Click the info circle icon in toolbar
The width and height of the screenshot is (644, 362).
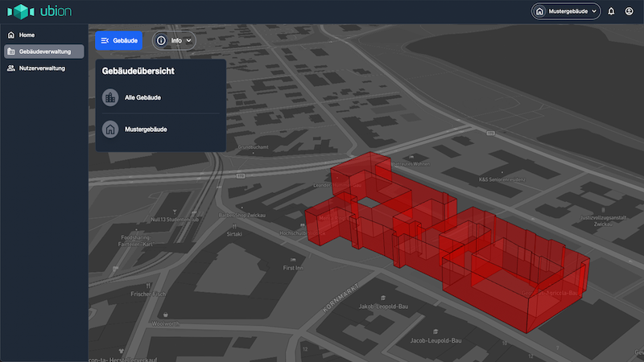161,40
